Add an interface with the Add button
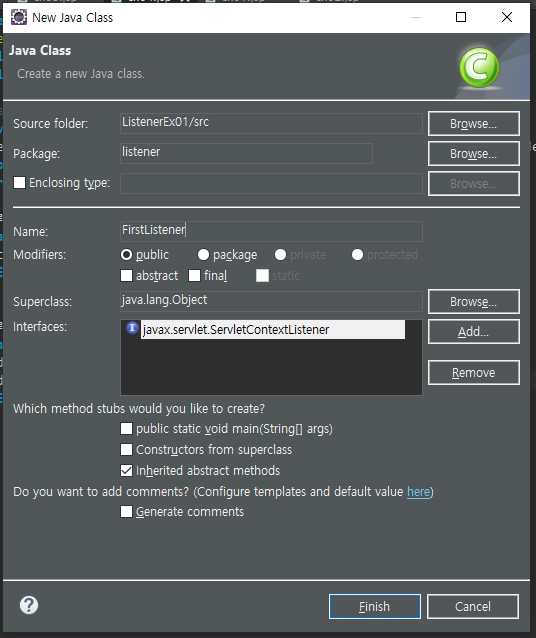Viewport: 536px width, 638px height. [474, 332]
